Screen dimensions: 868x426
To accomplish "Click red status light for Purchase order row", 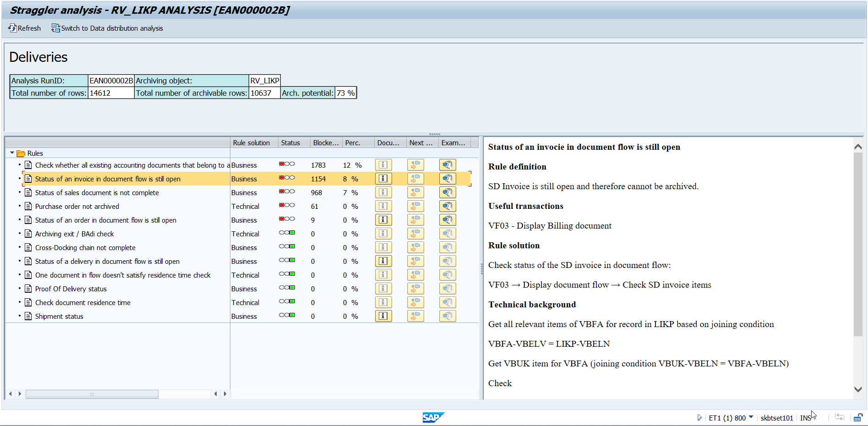I will [x=287, y=205].
